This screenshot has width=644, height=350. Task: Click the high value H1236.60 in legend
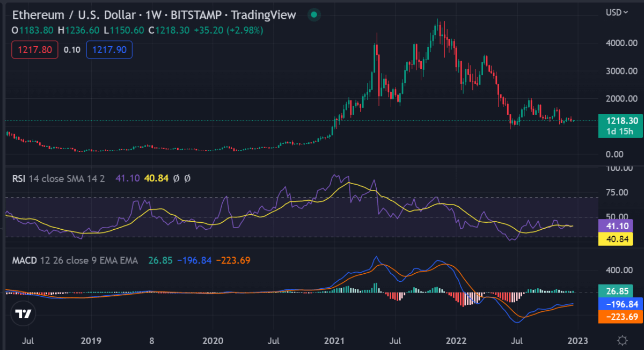tap(79, 31)
